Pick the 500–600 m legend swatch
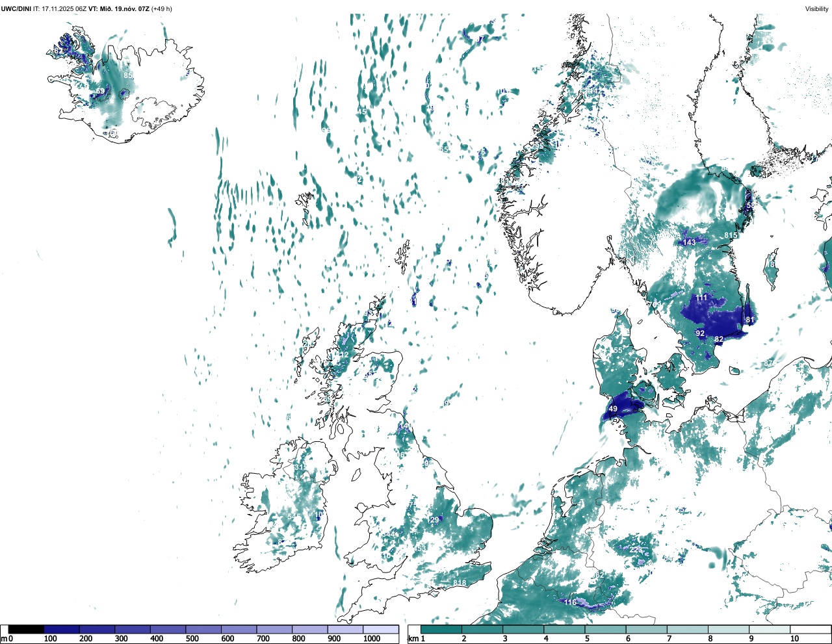The height and width of the screenshot is (644, 832). [203, 629]
